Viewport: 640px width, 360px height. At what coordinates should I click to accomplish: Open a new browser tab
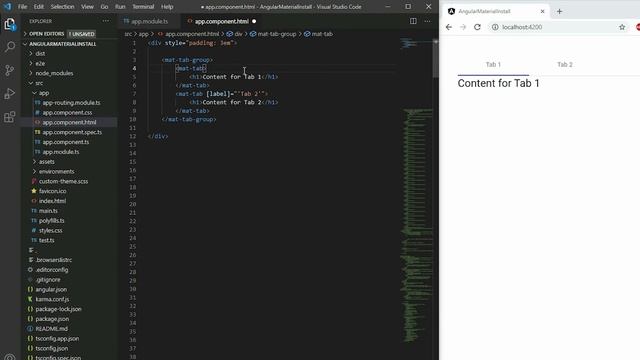[560, 11]
